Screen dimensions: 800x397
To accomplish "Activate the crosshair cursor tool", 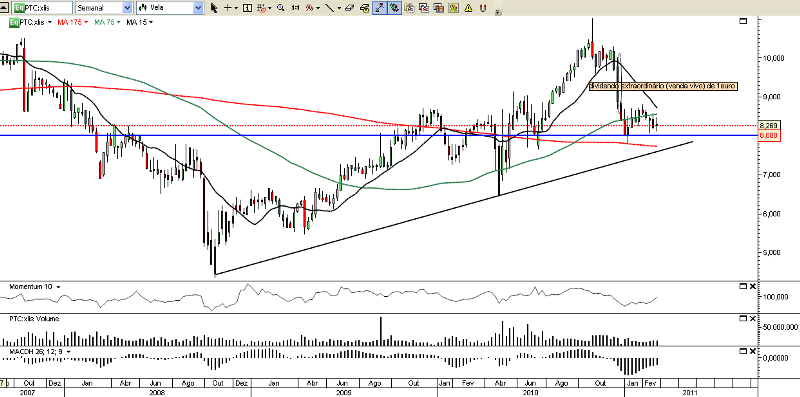I will tap(228, 8).
